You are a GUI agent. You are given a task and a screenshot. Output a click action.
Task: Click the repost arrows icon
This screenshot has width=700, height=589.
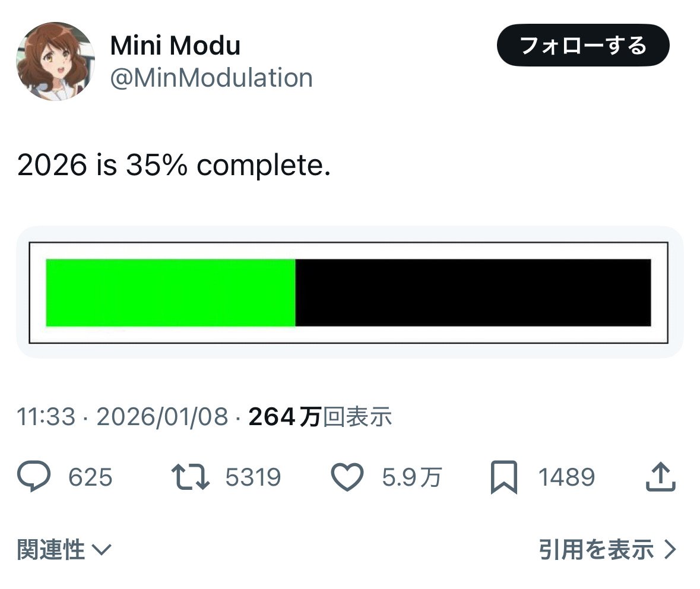190,477
